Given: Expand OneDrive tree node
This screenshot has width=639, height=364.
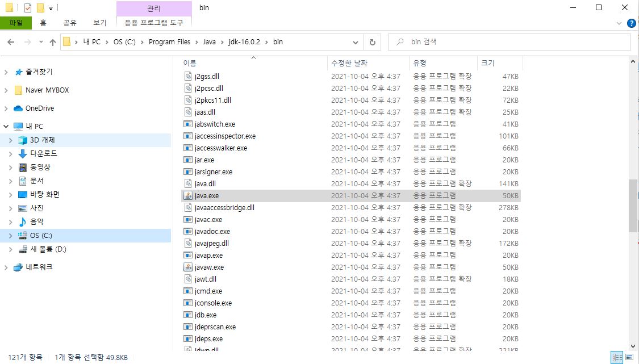Looking at the screenshot, I should (6, 108).
